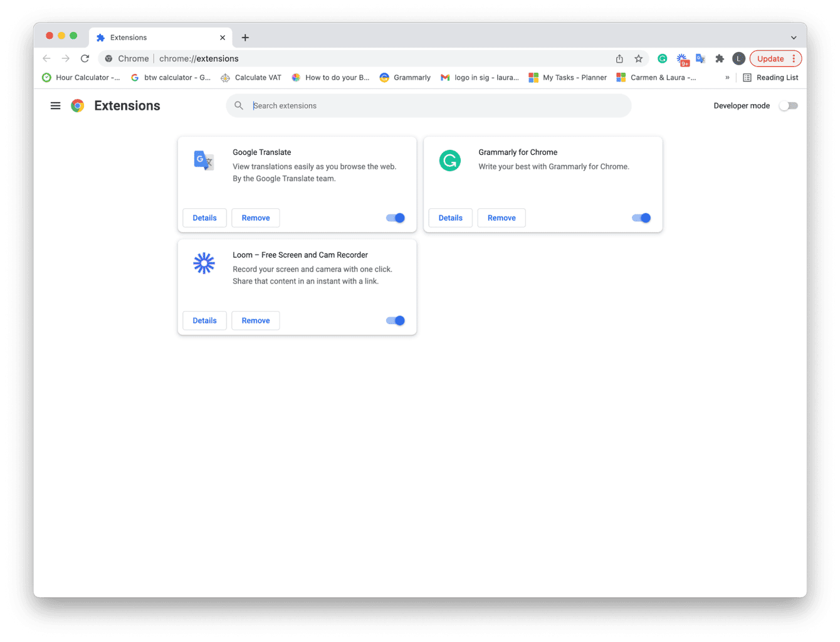The width and height of the screenshot is (840, 642).
Task: Open the browser tab list dropdown arrow
Action: 794,37
